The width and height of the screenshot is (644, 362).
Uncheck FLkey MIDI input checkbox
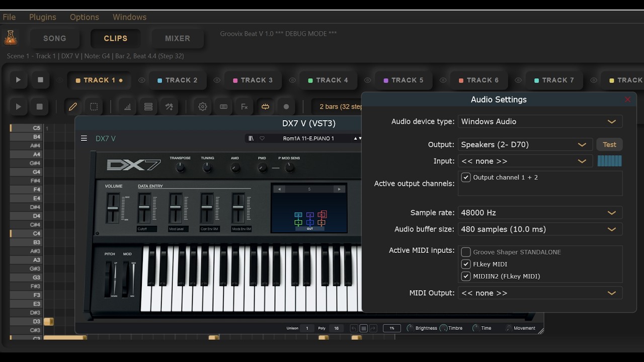[466, 264]
